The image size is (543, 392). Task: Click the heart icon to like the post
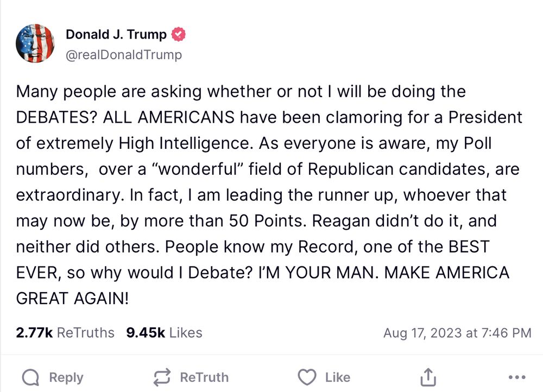coord(307,377)
